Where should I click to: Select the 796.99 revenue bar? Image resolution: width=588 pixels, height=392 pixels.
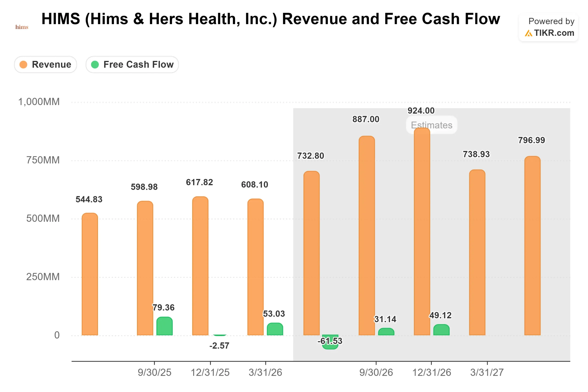(532, 246)
